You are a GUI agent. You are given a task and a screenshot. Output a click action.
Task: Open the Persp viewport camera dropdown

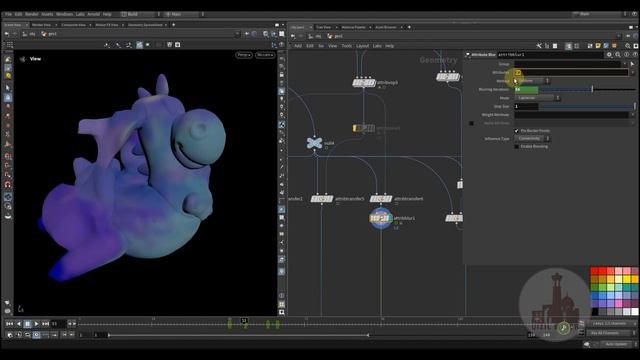coord(244,55)
